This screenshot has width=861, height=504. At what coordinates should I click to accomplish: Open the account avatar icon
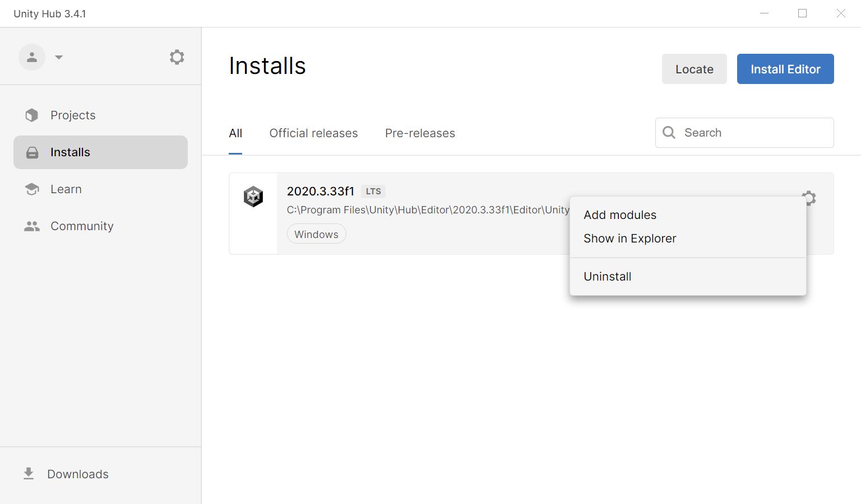(x=32, y=57)
